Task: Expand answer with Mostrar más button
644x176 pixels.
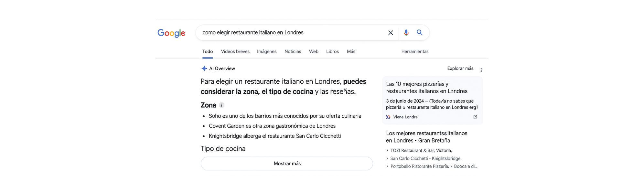Action: [287, 164]
